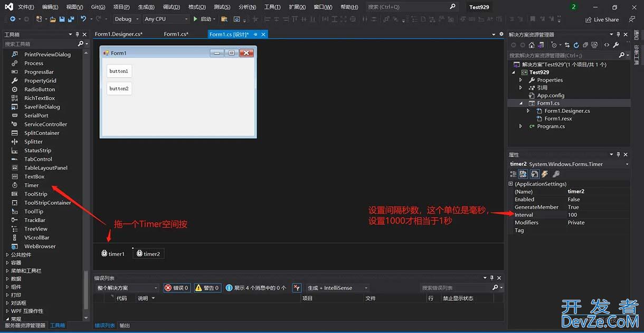644x333 pixels.
Task: Open the timer2 object selector dropdown in Properties
Action: tap(627, 164)
